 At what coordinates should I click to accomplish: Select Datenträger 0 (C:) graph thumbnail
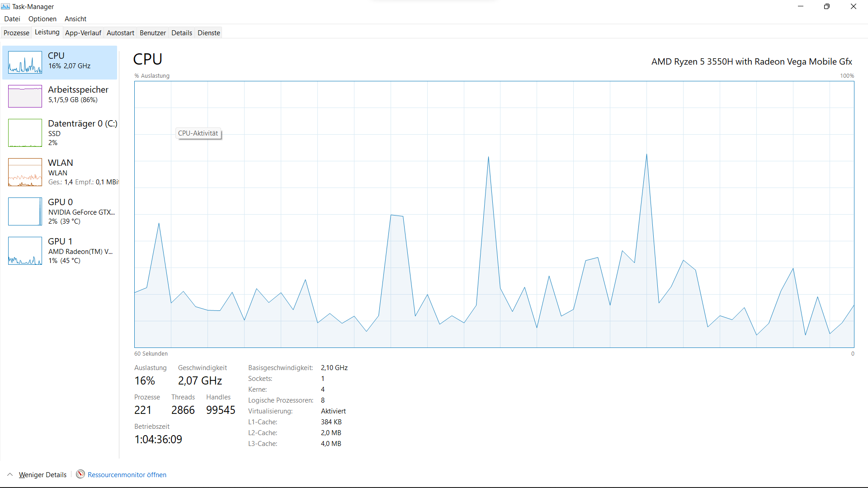point(25,133)
